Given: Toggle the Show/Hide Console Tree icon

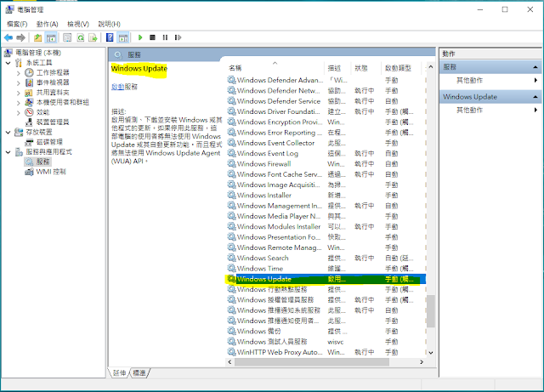Looking at the screenshot, I should (x=51, y=37).
